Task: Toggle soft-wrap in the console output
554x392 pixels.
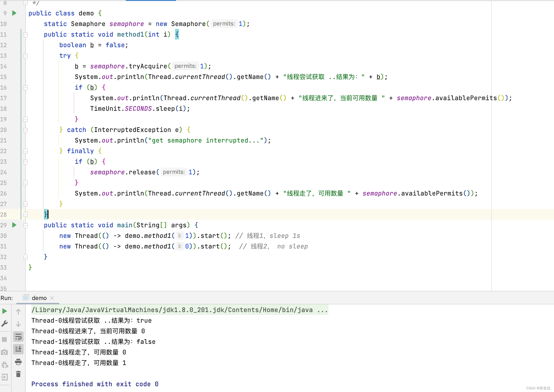Action: [18, 337]
